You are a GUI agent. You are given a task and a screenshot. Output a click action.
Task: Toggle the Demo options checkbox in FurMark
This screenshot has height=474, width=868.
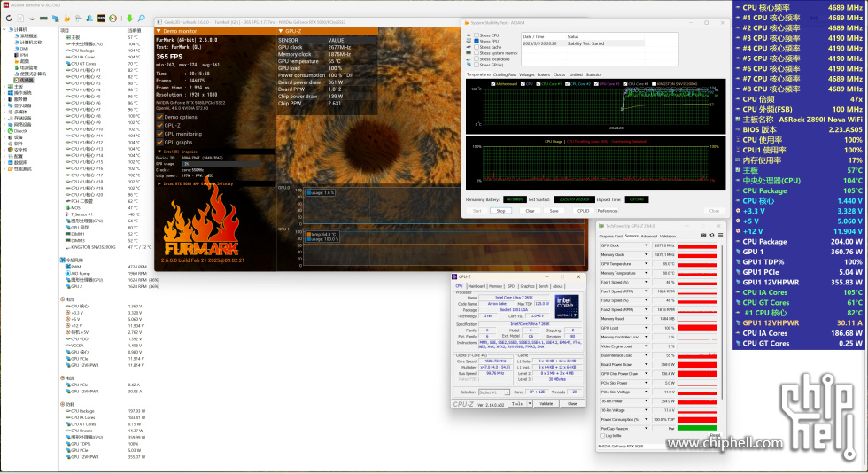pos(160,117)
